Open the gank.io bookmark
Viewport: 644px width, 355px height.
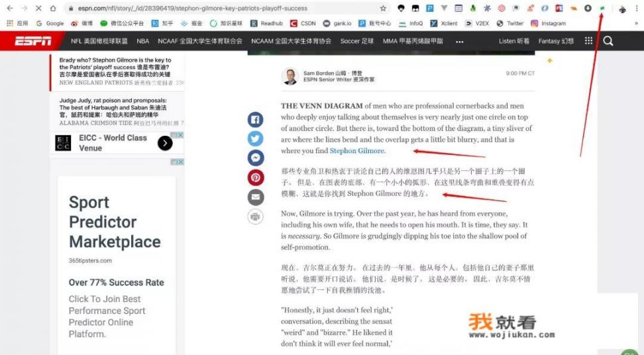(x=337, y=23)
